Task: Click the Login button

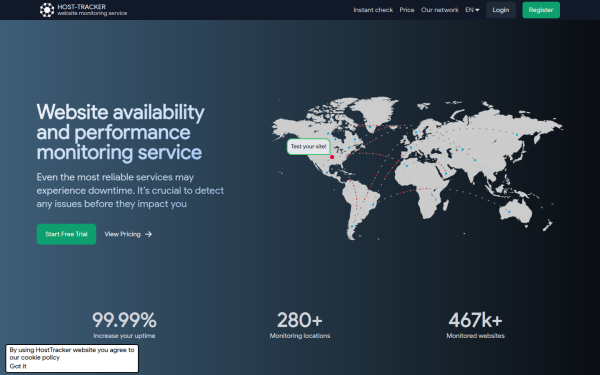Action: (501, 10)
